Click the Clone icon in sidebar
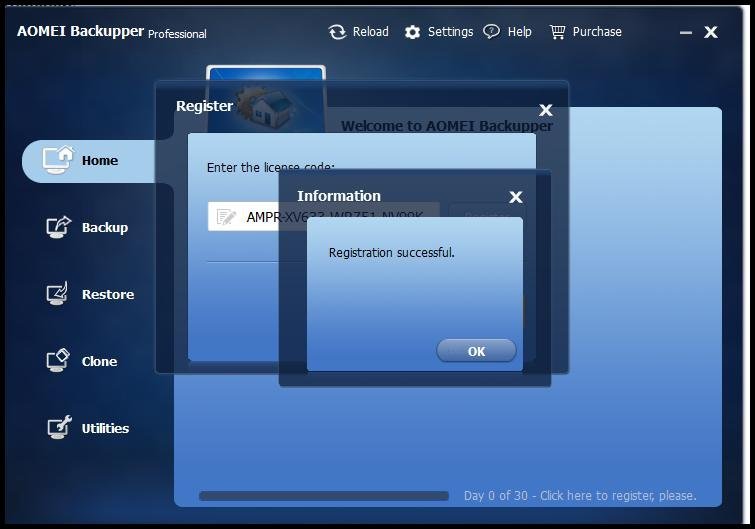Screen dimensions: 755x529 pyautogui.click(x=58, y=361)
